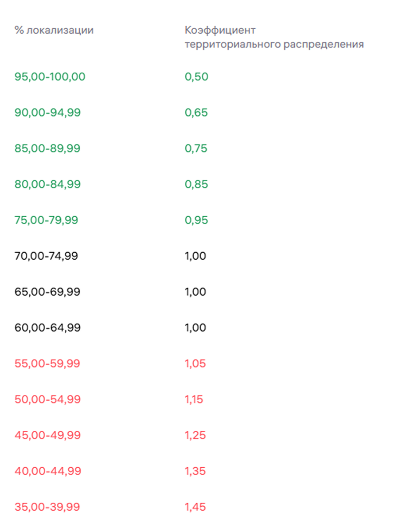Select the 70,00-74,99 range text
The height and width of the screenshot is (532, 410).
click(x=46, y=256)
